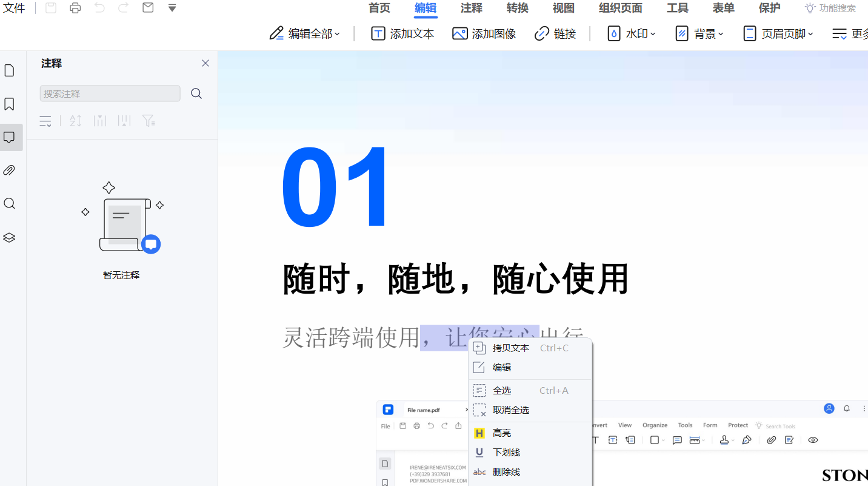Switch to the 保护 ribbon tab
Image resolution: width=868 pixels, height=486 pixels.
click(x=769, y=8)
